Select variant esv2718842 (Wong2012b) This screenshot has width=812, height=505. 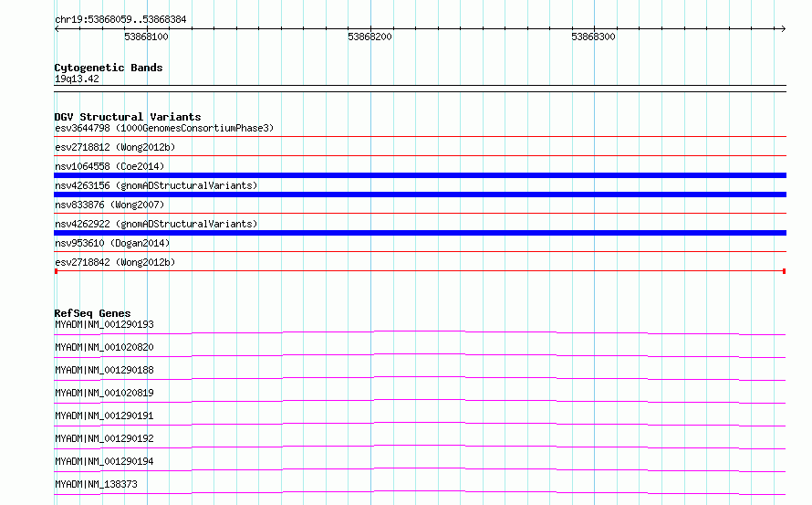115,262
